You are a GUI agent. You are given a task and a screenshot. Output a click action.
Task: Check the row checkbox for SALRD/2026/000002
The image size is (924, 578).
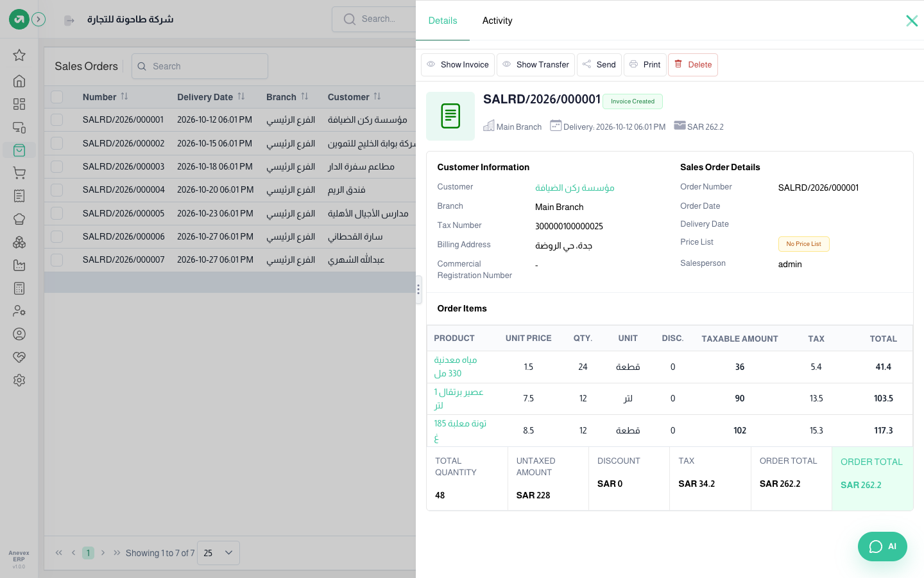pos(57,143)
